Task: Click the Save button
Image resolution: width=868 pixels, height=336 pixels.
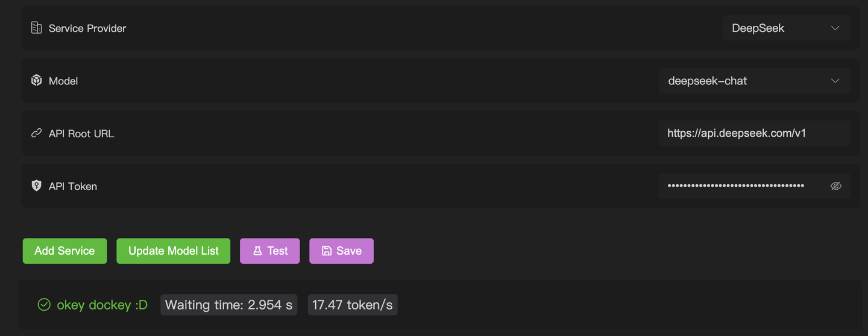Action: [x=341, y=251]
